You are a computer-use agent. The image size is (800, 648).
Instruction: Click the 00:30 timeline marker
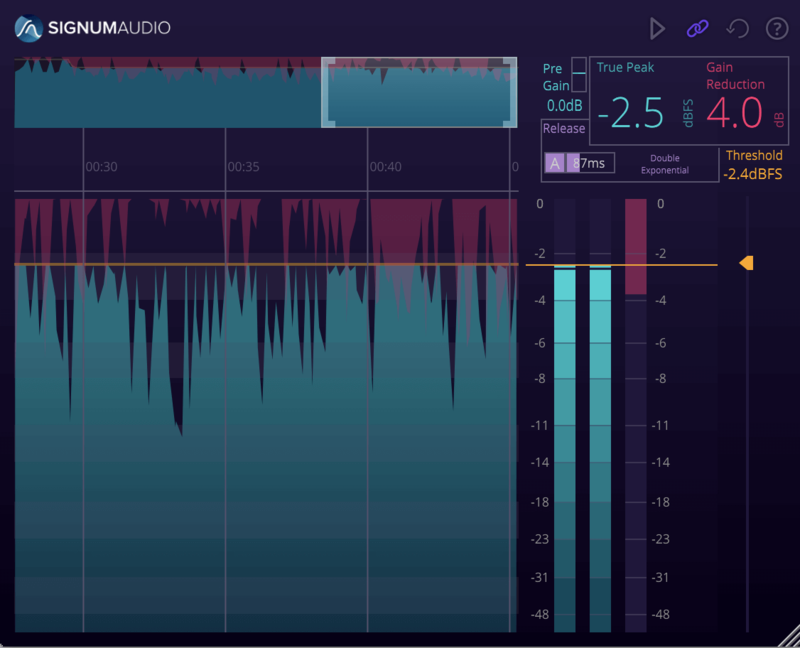(x=101, y=167)
